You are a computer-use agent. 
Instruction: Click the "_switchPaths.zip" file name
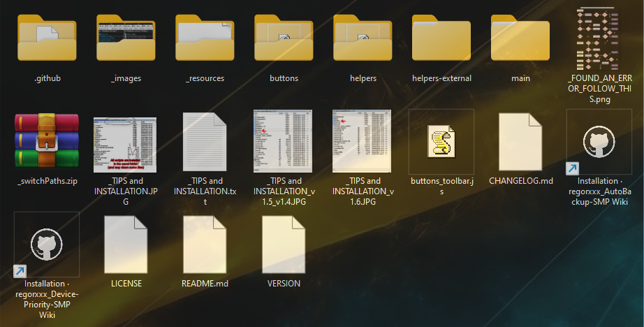[x=47, y=181]
